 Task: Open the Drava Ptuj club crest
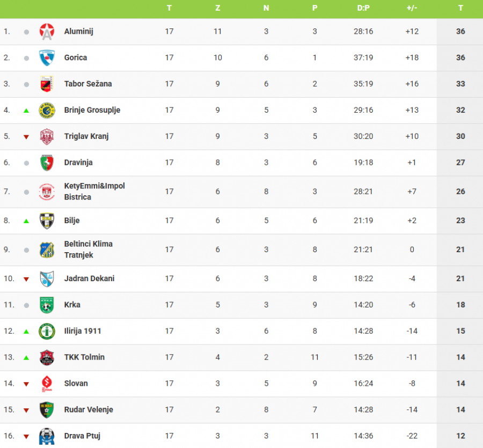pos(47,436)
